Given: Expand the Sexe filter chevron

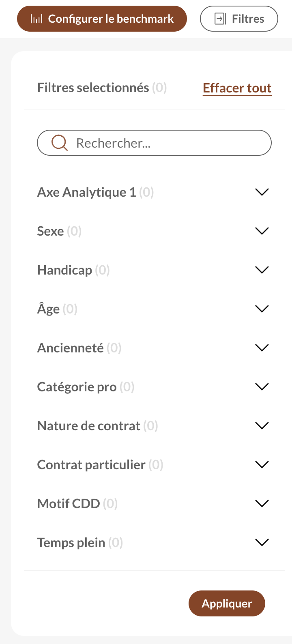Looking at the screenshot, I should pyautogui.click(x=262, y=231).
